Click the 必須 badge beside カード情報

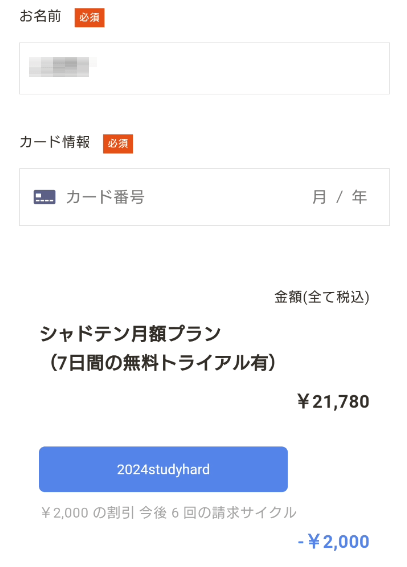coord(118,144)
